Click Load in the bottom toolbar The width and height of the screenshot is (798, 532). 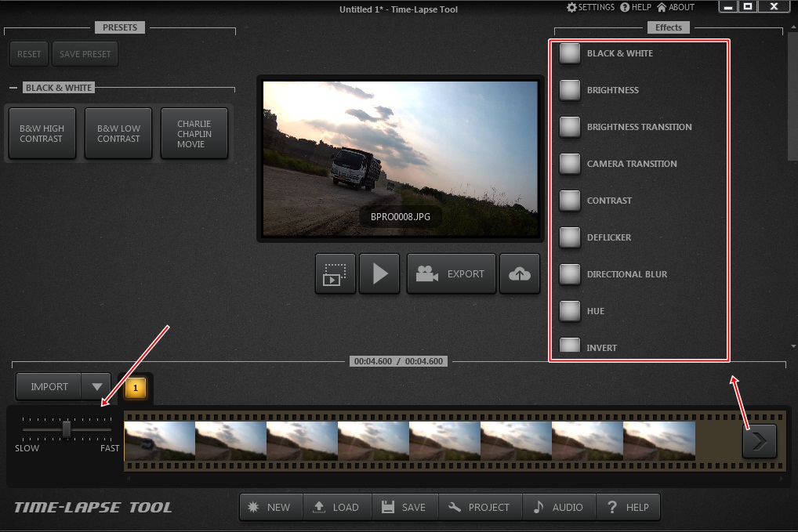pos(337,507)
